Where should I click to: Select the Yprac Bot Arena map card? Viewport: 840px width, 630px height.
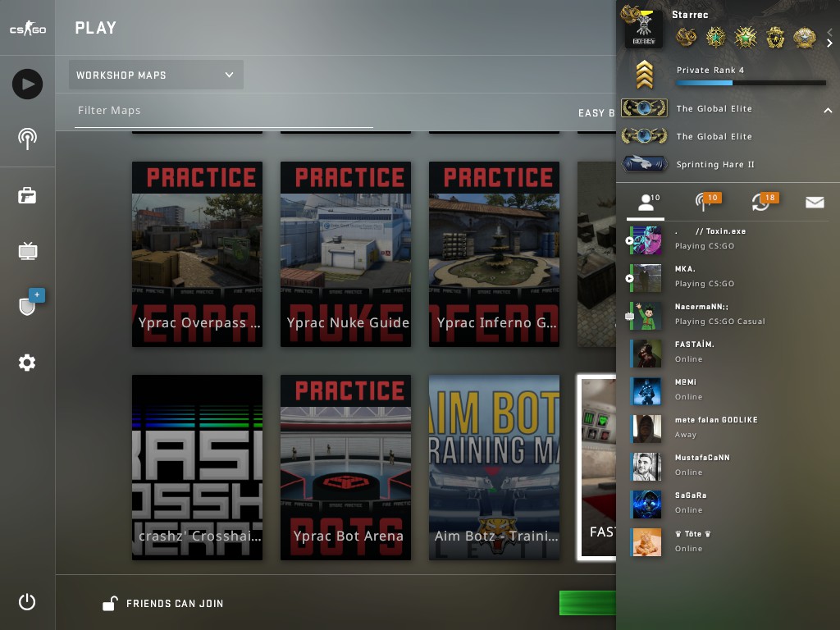tap(345, 467)
